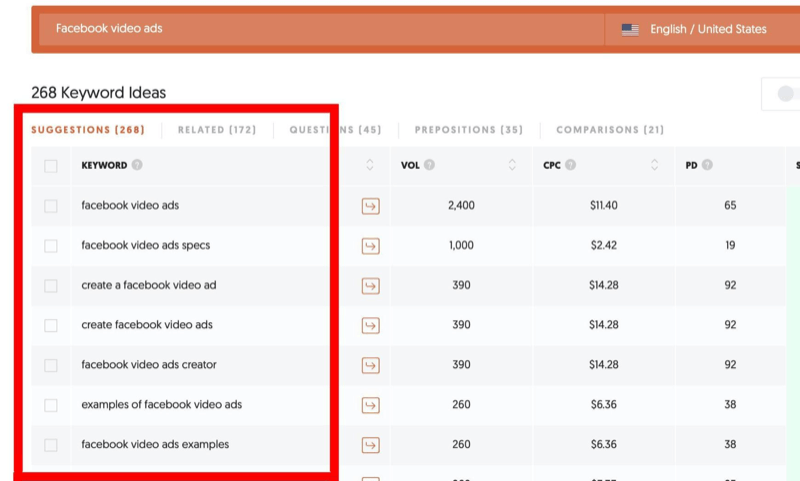Viewport: 800px width, 481px height.
Task: Click the PD value 65
Action: pos(730,206)
